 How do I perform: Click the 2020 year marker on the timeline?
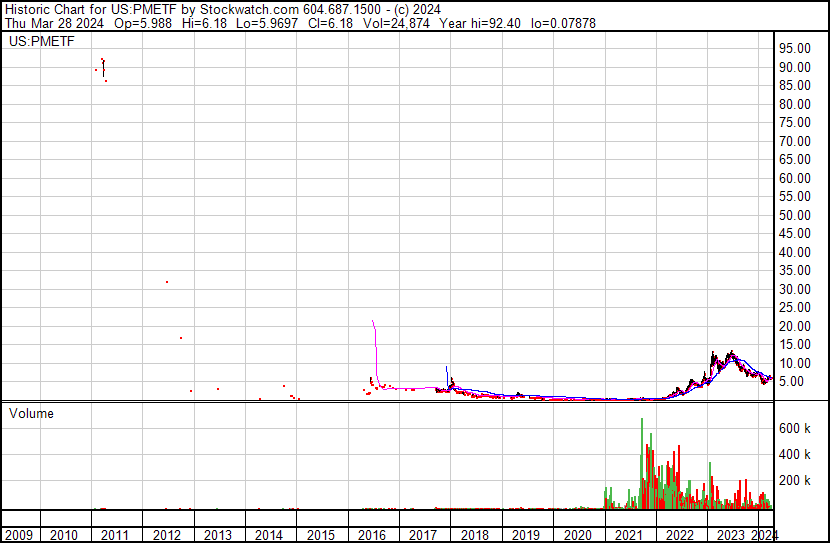pos(578,535)
